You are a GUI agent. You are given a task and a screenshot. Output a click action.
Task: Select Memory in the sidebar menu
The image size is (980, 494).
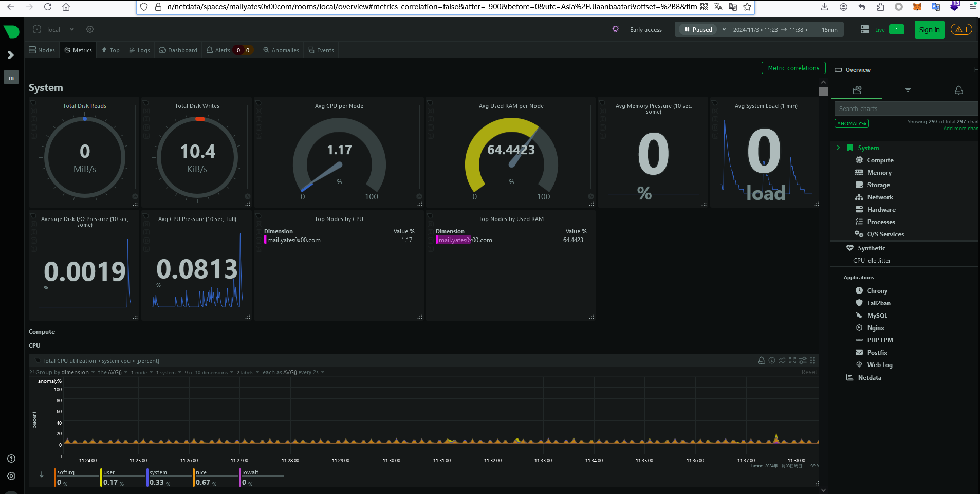click(x=879, y=173)
